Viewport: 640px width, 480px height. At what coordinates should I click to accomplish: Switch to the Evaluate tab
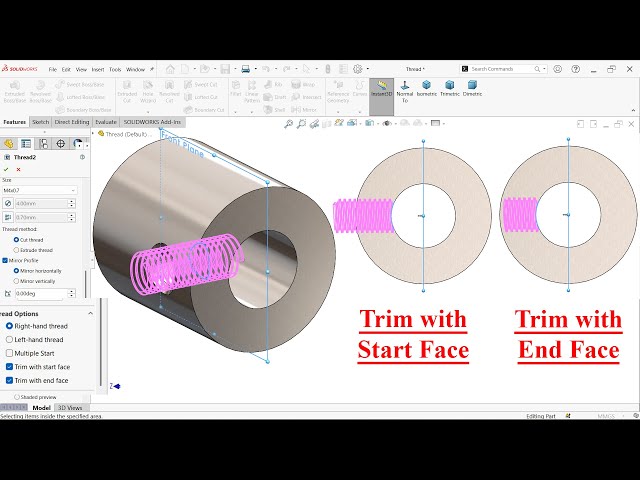pyautogui.click(x=106, y=122)
